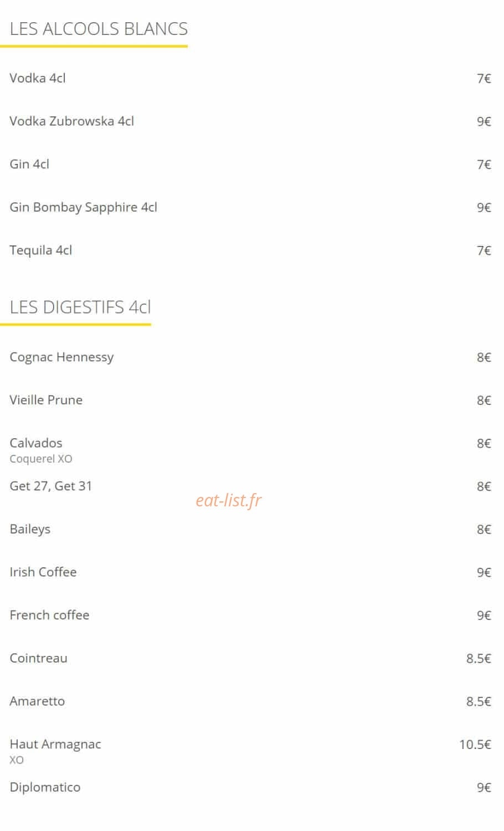Select the Calvados item name

pyautogui.click(x=36, y=443)
